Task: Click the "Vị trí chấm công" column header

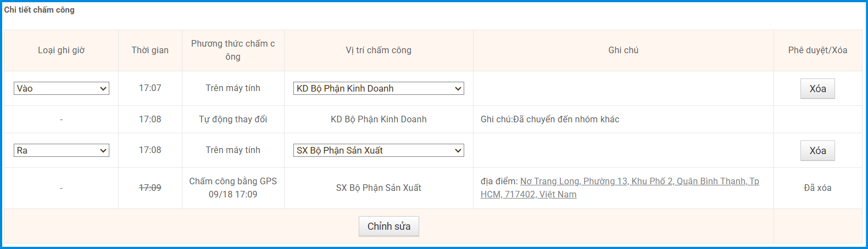Action: [379, 50]
